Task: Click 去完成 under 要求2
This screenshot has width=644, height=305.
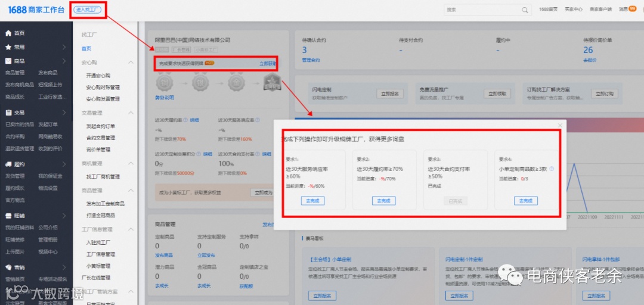Action: pos(383,201)
